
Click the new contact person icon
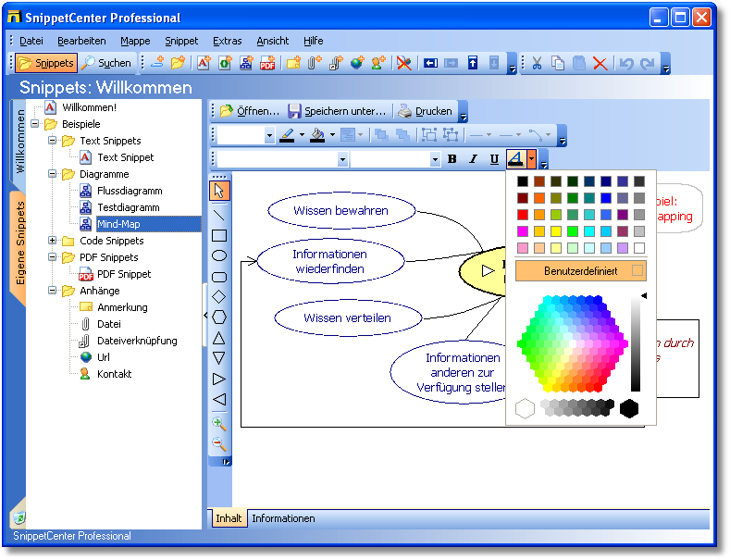click(378, 63)
